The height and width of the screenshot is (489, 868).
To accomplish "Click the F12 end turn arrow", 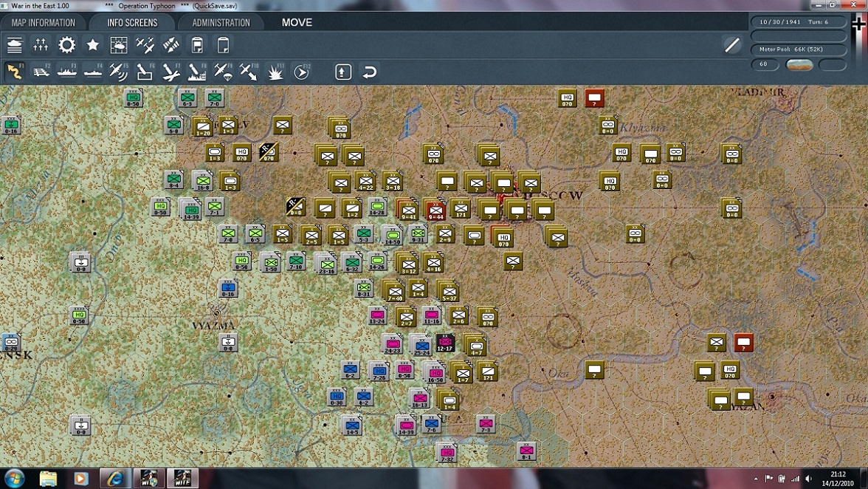I will [302, 72].
